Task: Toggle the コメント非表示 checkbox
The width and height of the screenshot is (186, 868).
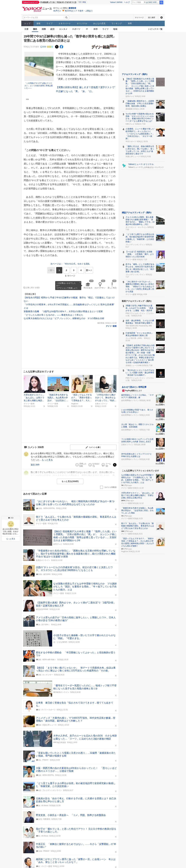Action: point(101,487)
